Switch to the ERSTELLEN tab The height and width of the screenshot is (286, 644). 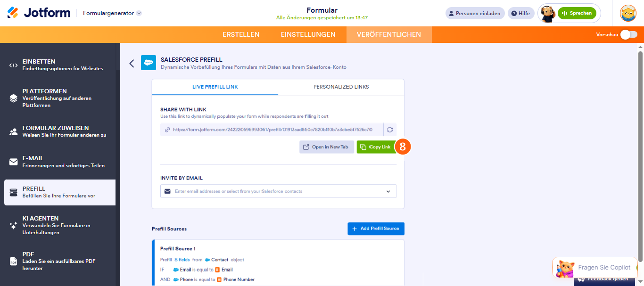(x=241, y=34)
